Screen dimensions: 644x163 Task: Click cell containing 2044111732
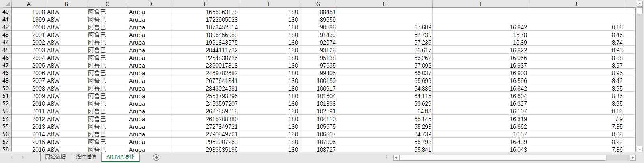pyautogui.click(x=205, y=50)
